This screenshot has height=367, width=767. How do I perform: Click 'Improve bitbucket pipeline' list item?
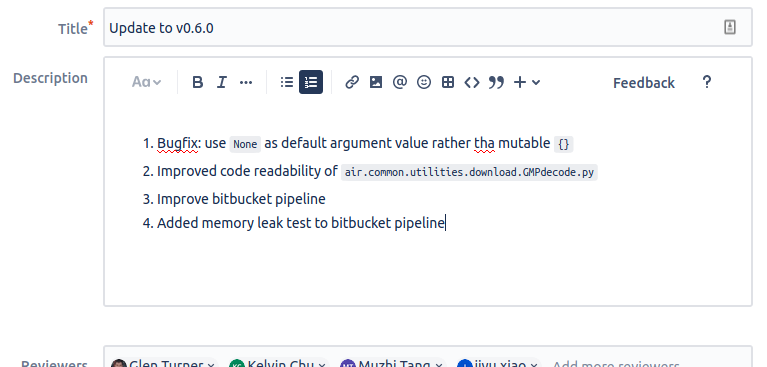point(241,199)
